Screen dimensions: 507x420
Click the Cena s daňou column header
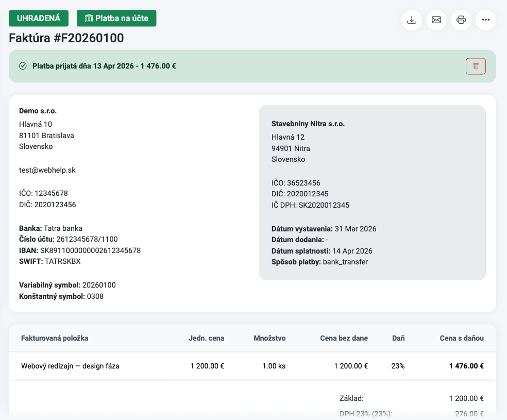[x=462, y=338]
